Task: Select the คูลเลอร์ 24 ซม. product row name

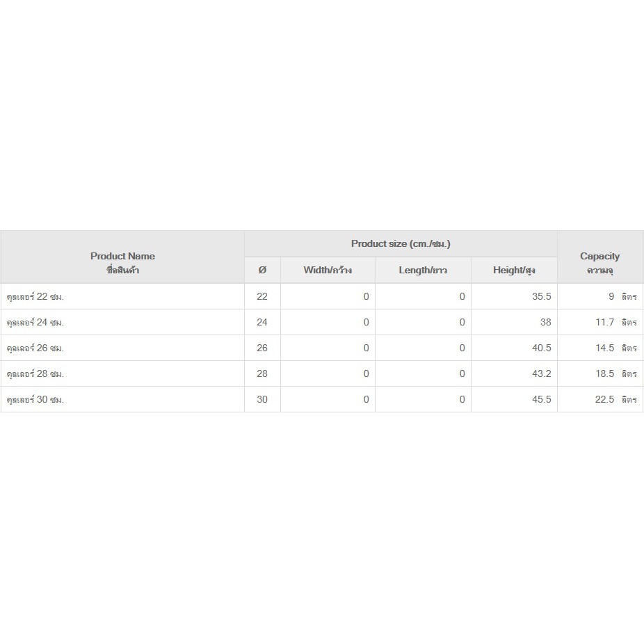Action: (x=35, y=322)
